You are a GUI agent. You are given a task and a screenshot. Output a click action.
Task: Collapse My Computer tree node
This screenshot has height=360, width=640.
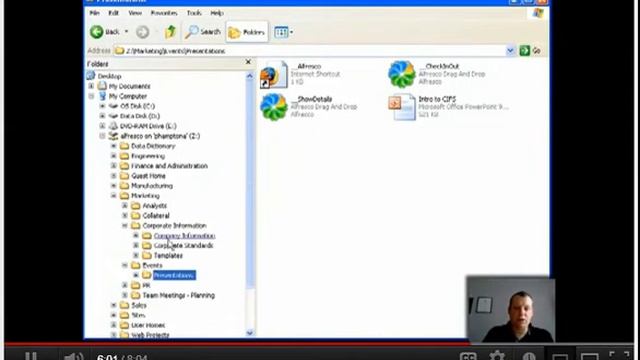91,96
